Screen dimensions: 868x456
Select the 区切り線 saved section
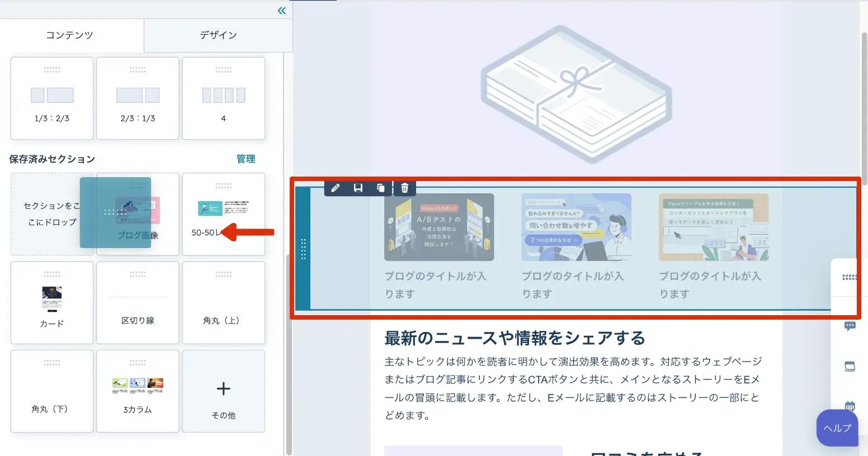coord(138,303)
